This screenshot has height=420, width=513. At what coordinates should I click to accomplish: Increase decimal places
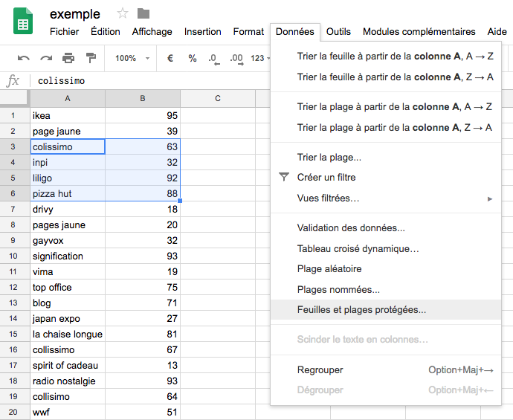(236, 58)
